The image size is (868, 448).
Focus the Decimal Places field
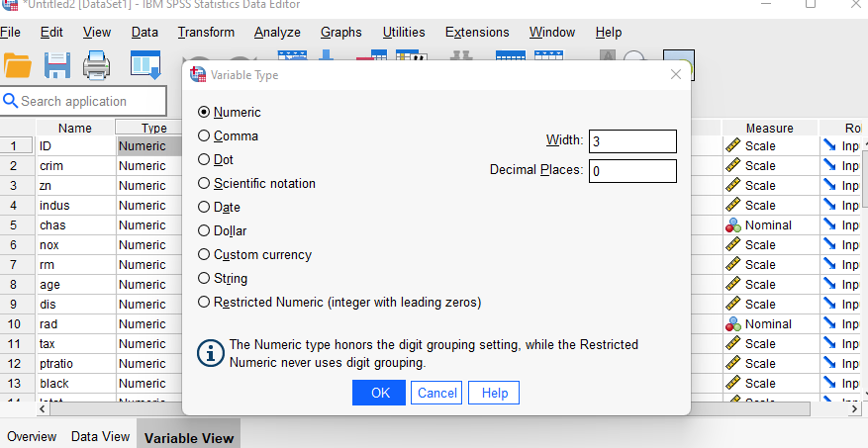point(632,171)
